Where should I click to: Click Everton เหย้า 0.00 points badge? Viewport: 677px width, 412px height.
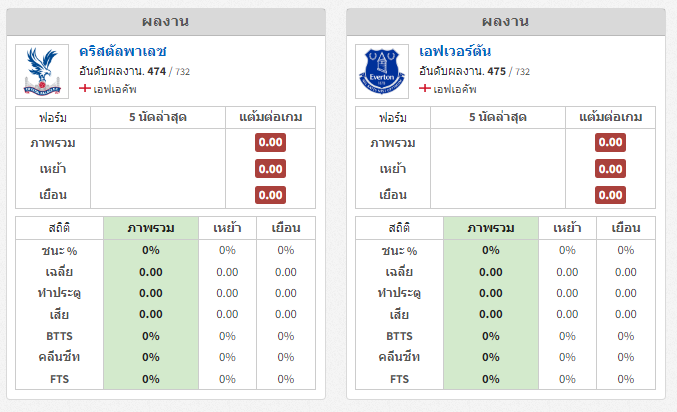click(610, 169)
